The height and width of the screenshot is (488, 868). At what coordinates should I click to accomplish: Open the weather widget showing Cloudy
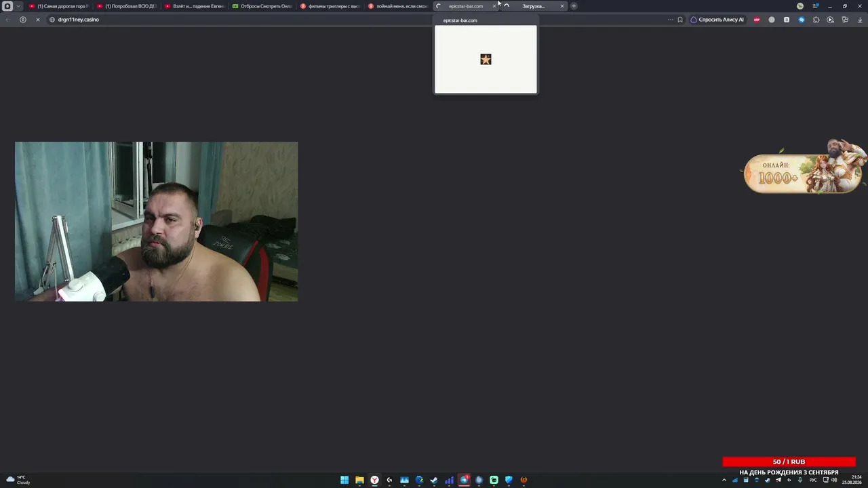18,480
